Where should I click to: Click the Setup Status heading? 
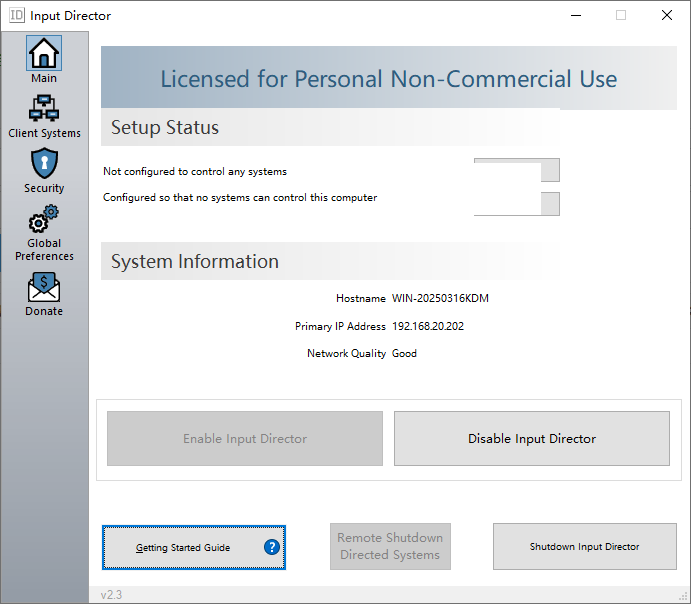pyautogui.click(x=165, y=127)
